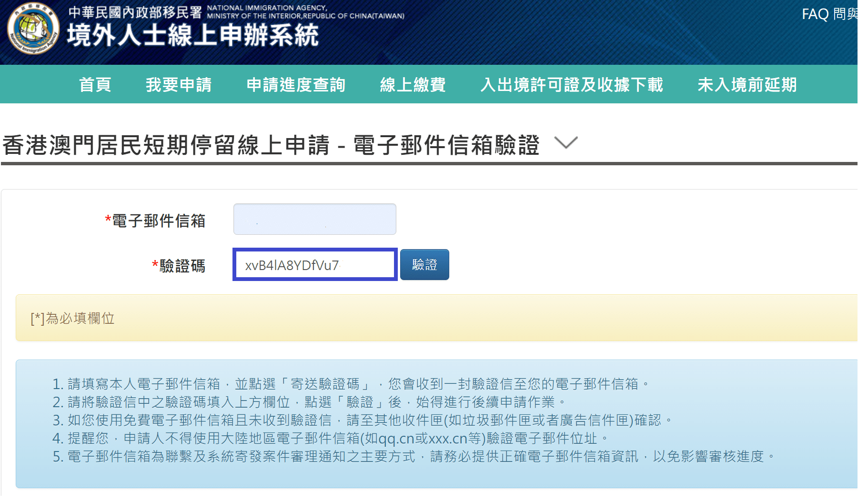
Task: Open the 我要申請 menu item
Action: click(x=179, y=85)
